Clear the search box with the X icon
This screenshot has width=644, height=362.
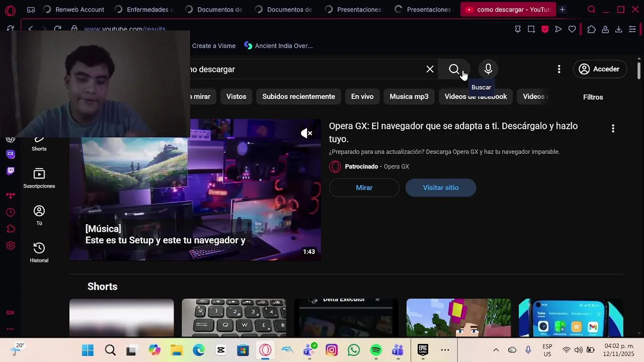tap(430, 69)
